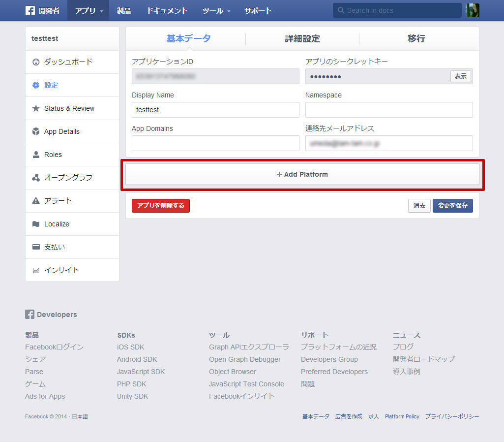Click the Preferred Developers footer link
The height and width of the screenshot is (442, 504).
(334, 372)
